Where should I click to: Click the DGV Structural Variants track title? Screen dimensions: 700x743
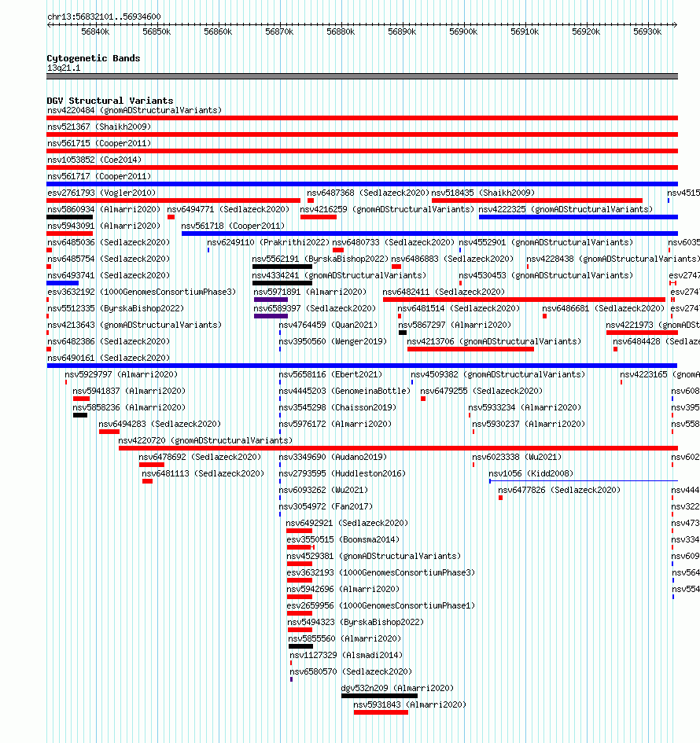tap(110, 101)
